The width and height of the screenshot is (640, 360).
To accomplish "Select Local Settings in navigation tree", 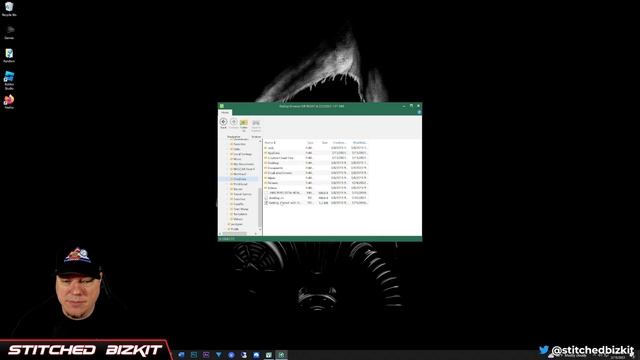I will [x=242, y=154].
